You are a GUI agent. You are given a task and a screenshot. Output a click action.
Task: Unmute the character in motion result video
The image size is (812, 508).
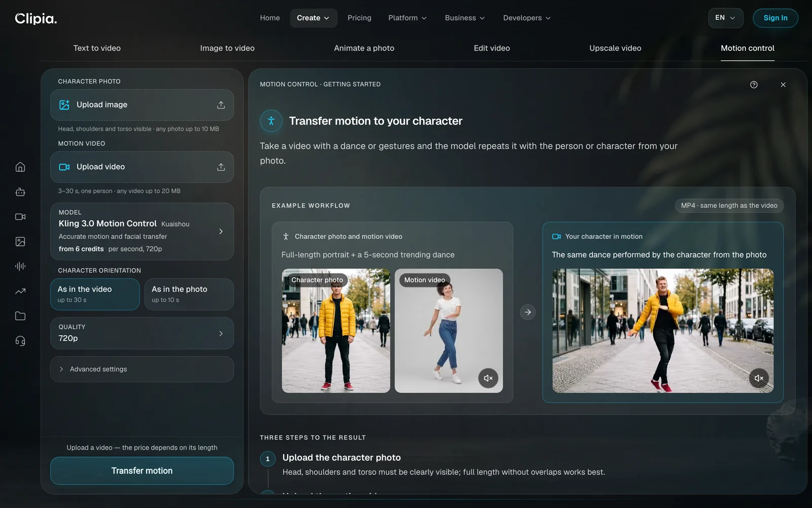759,378
